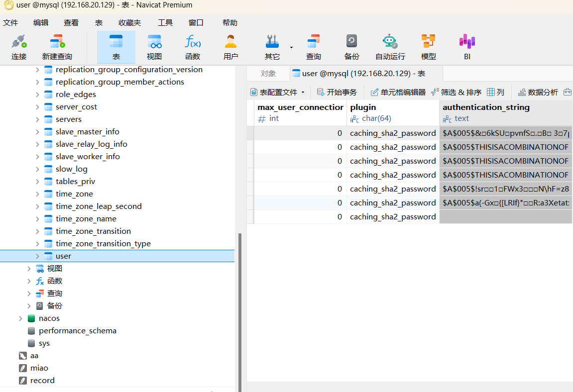Expand the 查询 tree node

pyautogui.click(x=29, y=294)
